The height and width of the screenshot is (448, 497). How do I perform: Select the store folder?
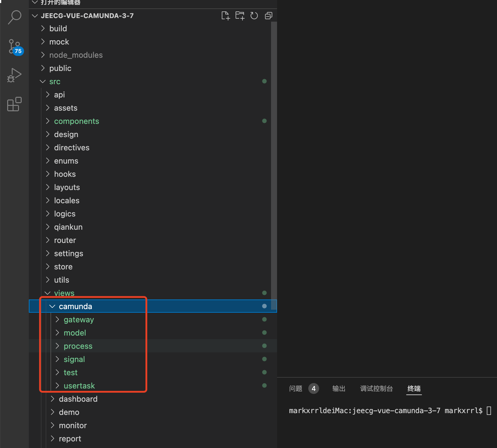coord(153,267)
